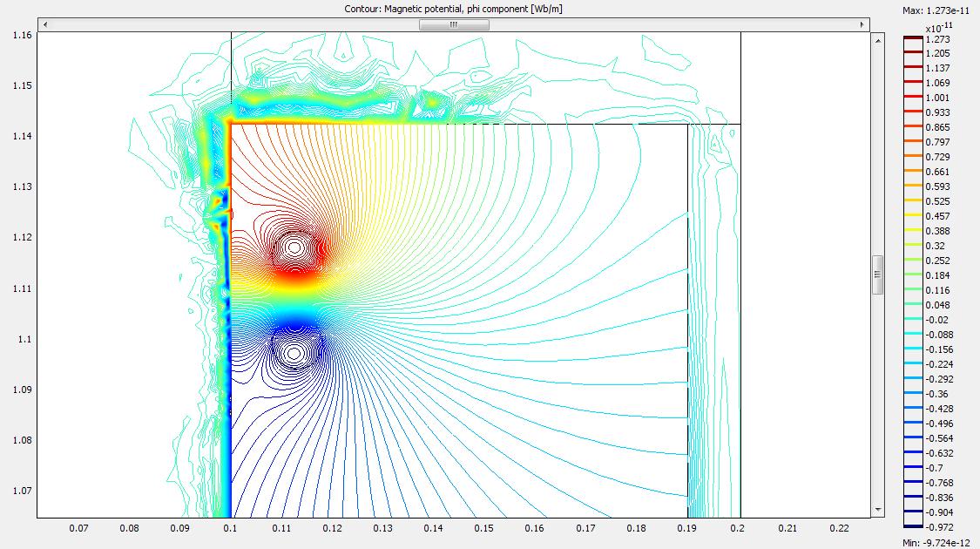Viewport: 980px width, 549px height.
Task: Click the vertical scrollbar thumb grip
Action: click(x=877, y=274)
